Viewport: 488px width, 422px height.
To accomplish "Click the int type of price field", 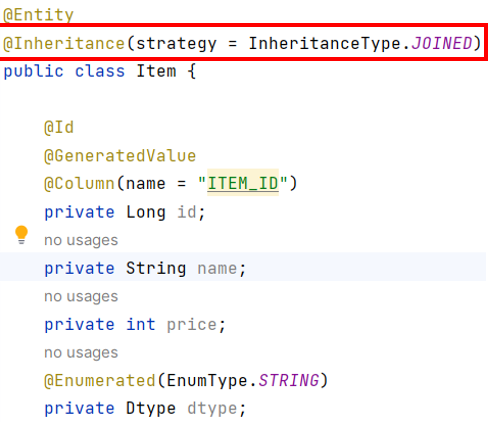I will pos(141,324).
